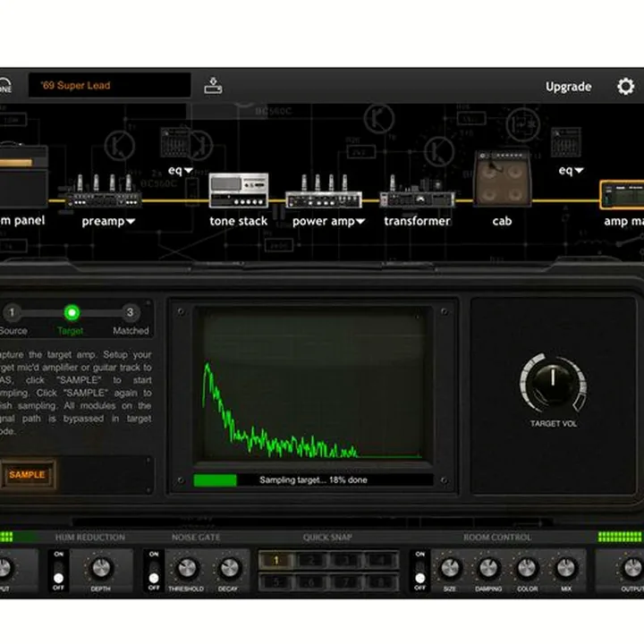Screen dimensions: 644x644
Task: Click the SAMPLE button
Action: coord(27,475)
